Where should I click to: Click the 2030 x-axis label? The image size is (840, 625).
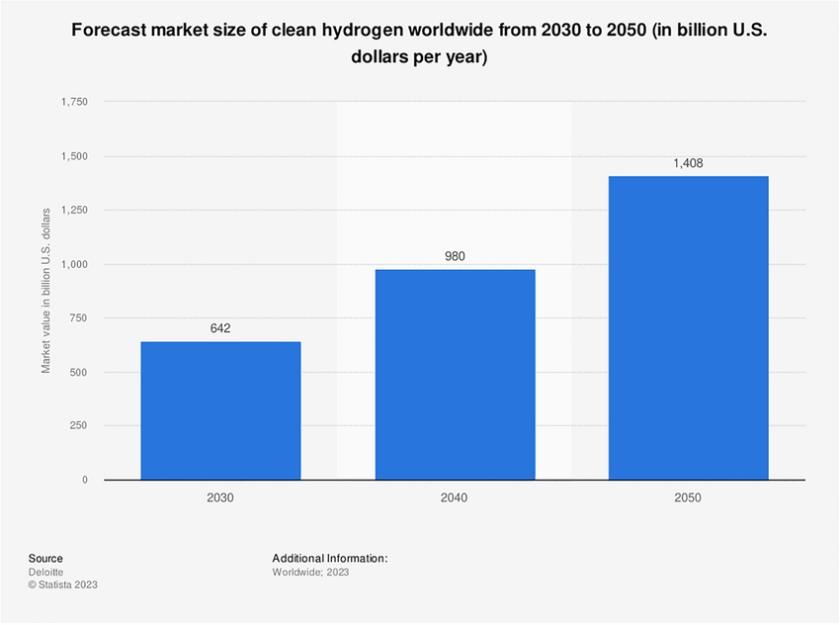tap(220, 497)
